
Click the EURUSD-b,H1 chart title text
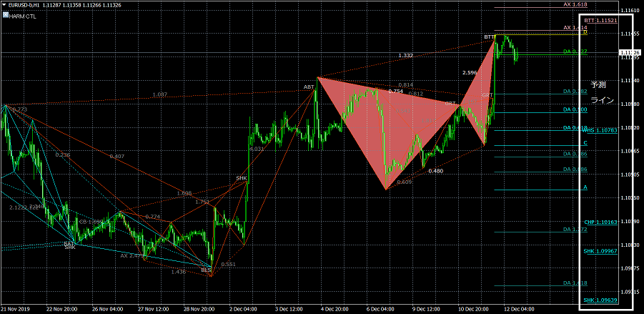click(x=24, y=4)
